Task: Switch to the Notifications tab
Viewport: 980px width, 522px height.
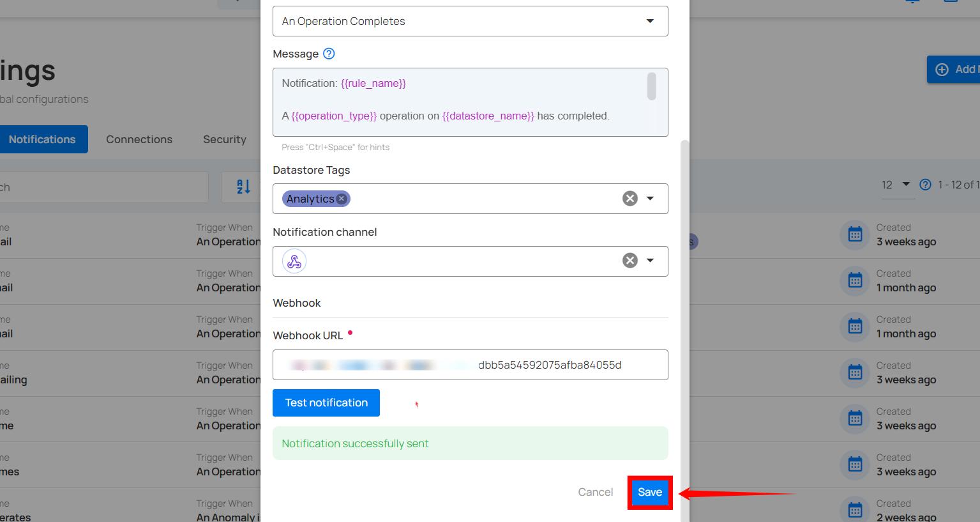Action: coord(42,139)
